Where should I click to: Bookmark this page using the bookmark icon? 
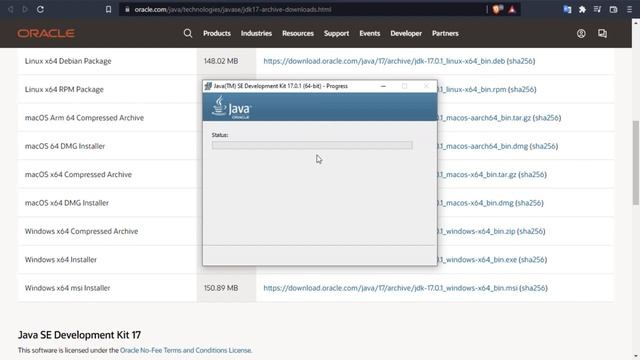coord(108,9)
